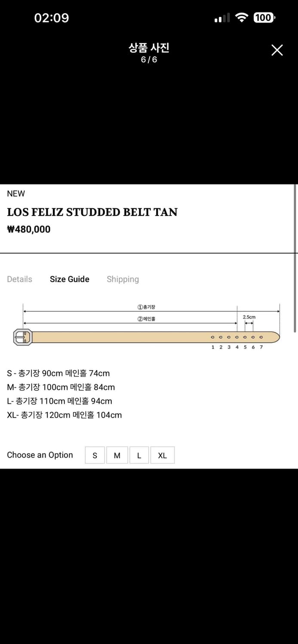The height and width of the screenshot is (644, 298).
Task: Tap the 총기장 total length label
Action: point(146,307)
